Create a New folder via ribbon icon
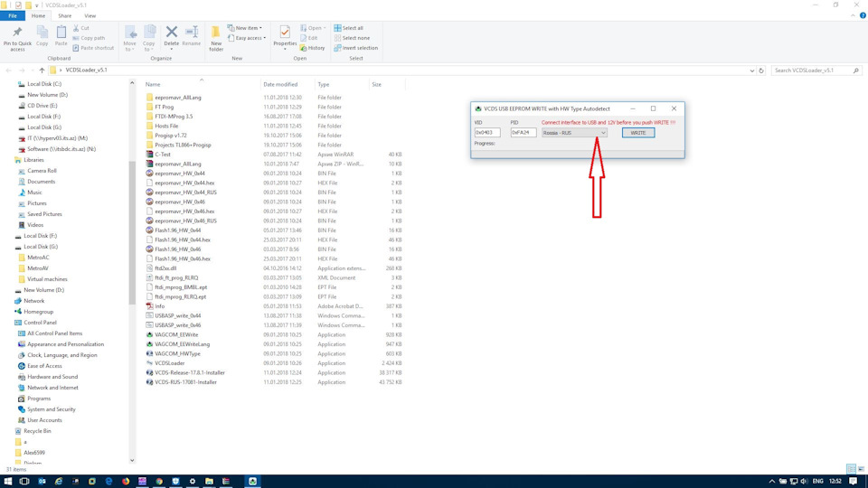This screenshot has height=488, width=868. [x=216, y=38]
